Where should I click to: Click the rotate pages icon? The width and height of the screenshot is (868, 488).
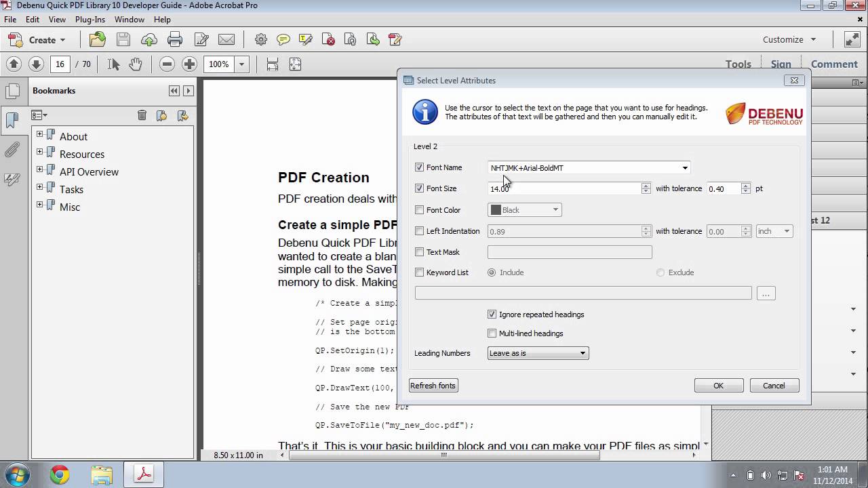point(351,39)
